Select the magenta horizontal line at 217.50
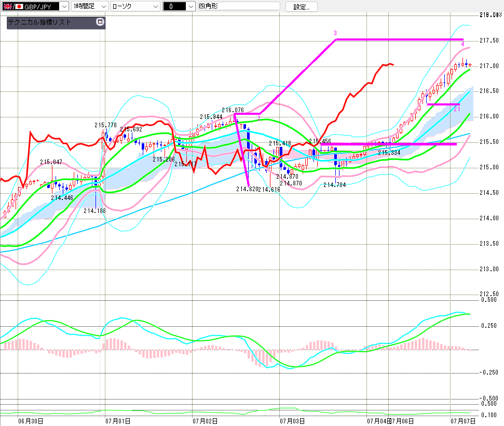This screenshot has height=426, width=504. coord(399,39)
